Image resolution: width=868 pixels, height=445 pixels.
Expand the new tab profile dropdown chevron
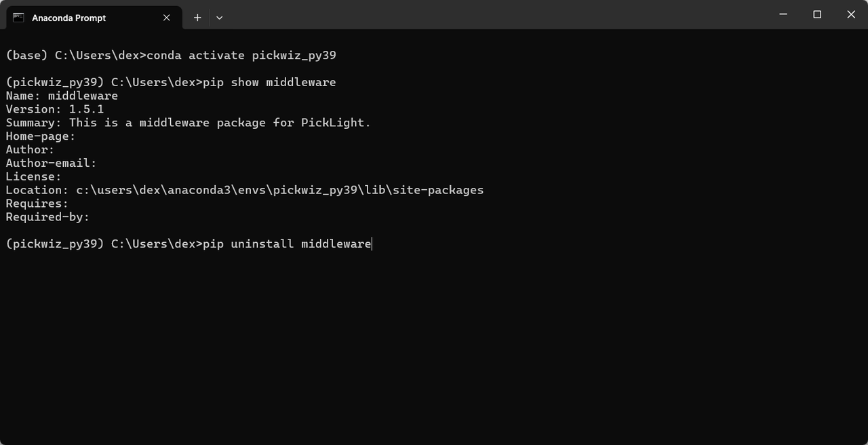click(219, 18)
